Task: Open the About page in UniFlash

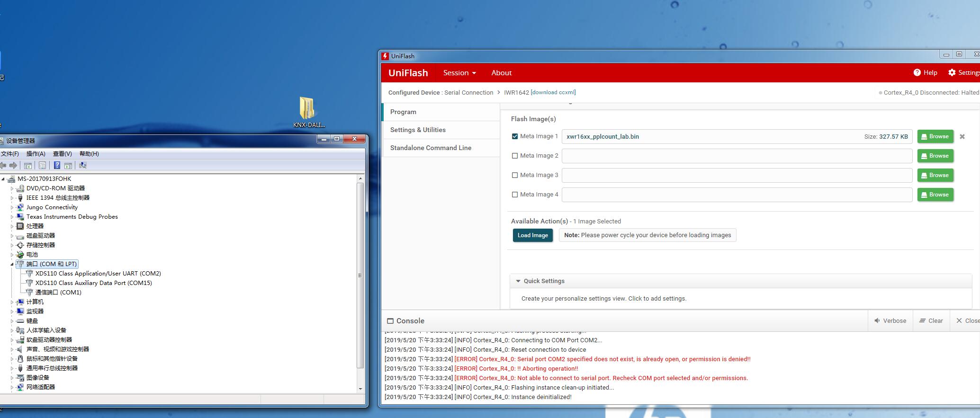Action: coord(502,72)
